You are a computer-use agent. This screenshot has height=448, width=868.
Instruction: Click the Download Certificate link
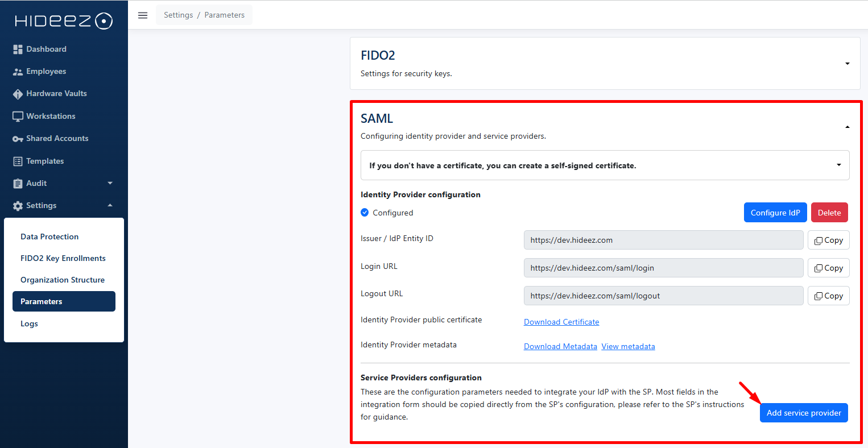pos(561,322)
